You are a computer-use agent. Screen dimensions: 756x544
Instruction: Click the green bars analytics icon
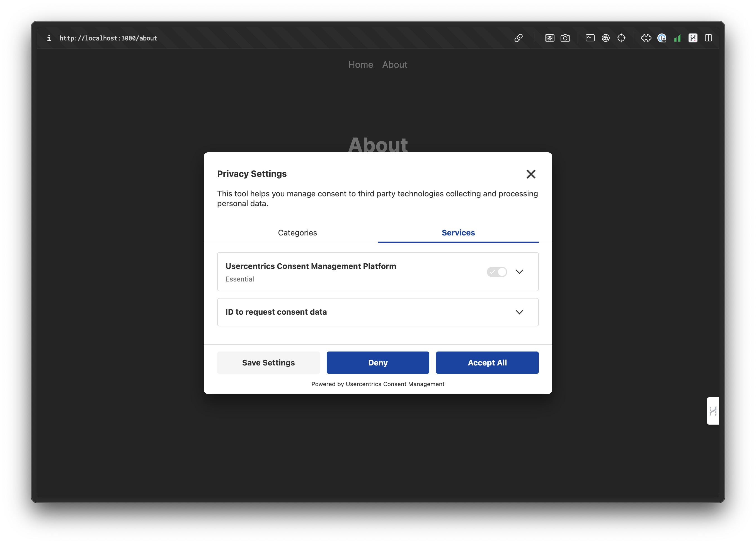pyautogui.click(x=677, y=38)
